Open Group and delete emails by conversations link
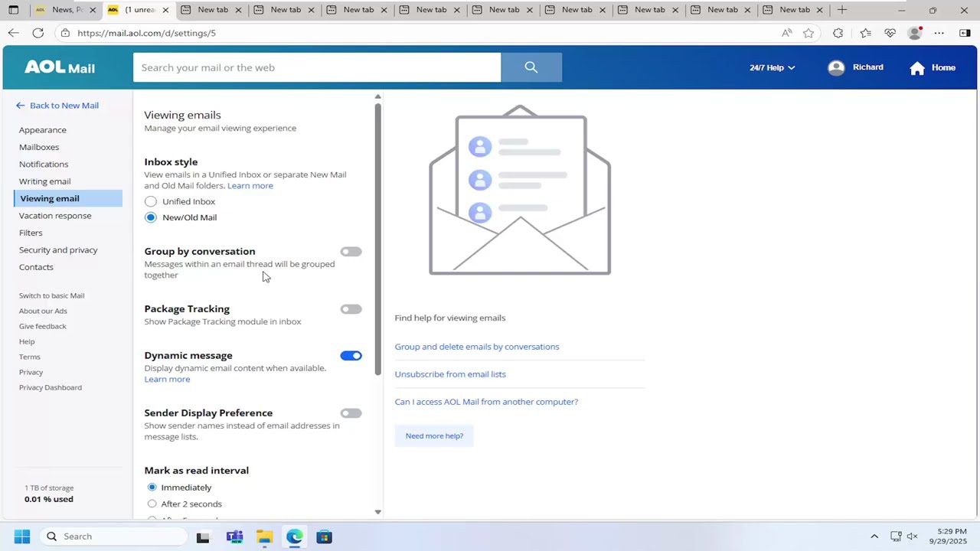Image resolution: width=980 pixels, height=551 pixels. (477, 347)
